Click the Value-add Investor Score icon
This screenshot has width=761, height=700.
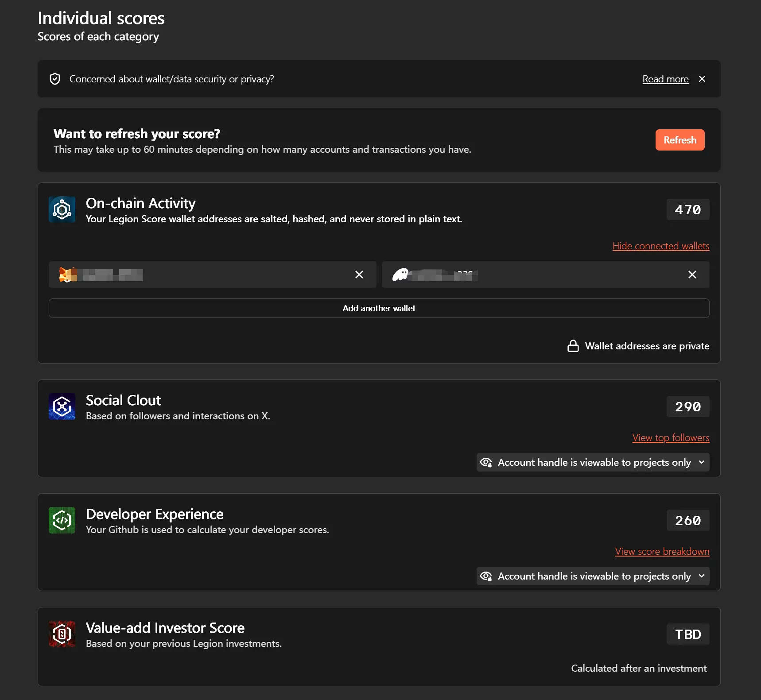pyautogui.click(x=62, y=634)
